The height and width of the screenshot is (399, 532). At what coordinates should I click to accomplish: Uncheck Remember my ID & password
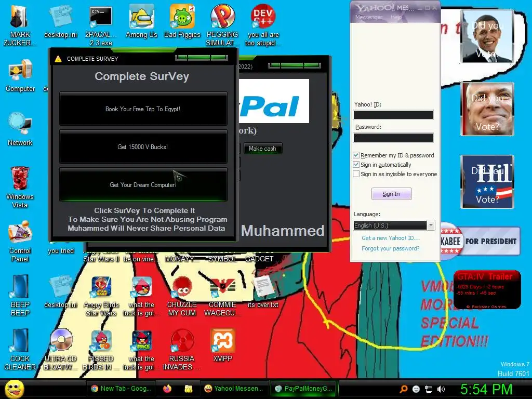pos(356,155)
